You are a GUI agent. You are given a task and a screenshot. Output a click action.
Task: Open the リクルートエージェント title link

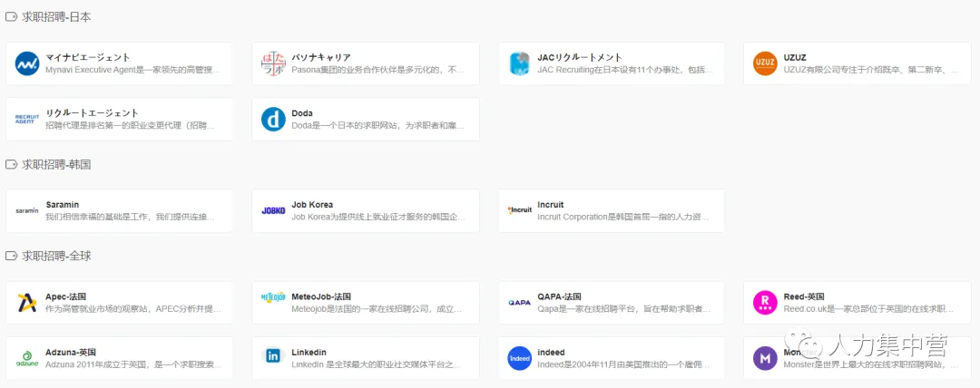click(93, 113)
